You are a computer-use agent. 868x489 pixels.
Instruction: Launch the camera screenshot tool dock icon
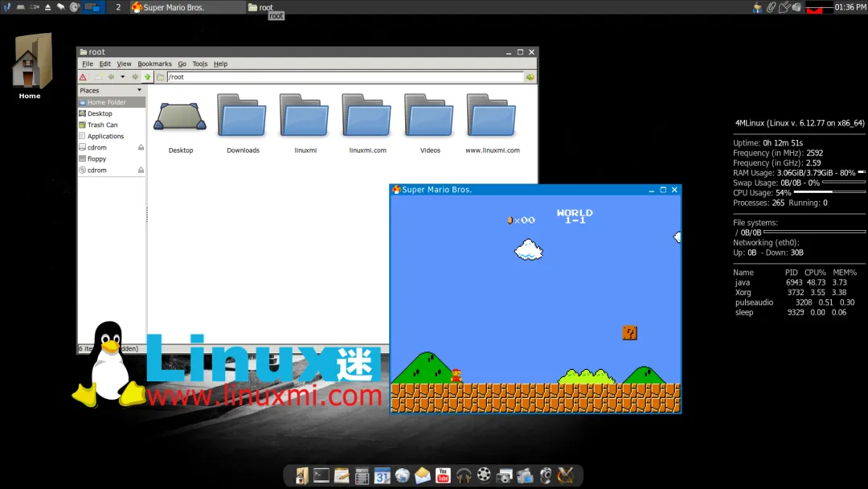[x=504, y=475]
